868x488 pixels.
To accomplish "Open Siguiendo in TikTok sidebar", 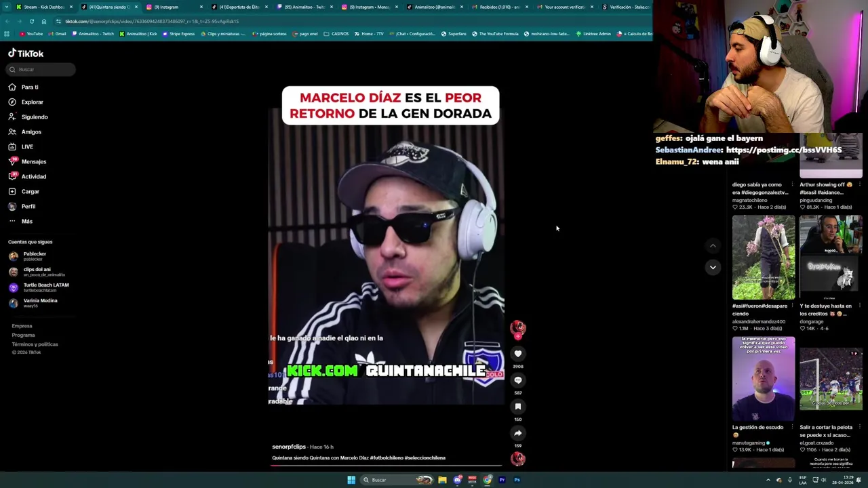I will (x=28, y=117).
